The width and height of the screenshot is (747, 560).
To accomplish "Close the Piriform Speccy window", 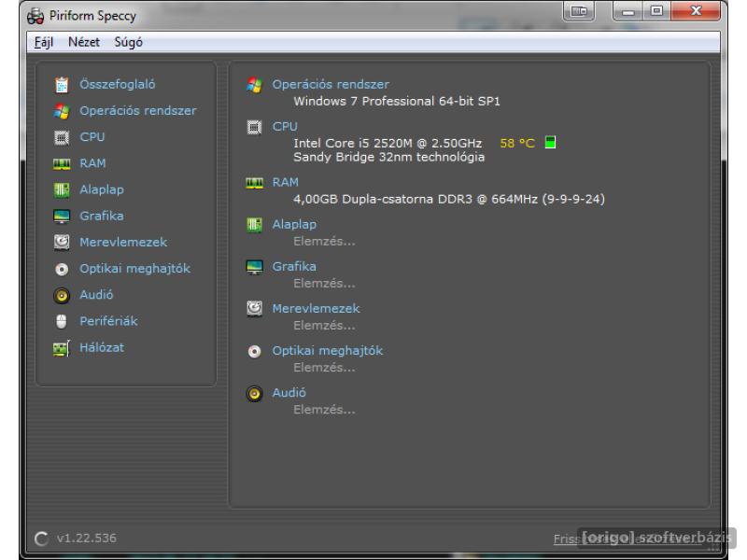I will (x=696, y=11).
